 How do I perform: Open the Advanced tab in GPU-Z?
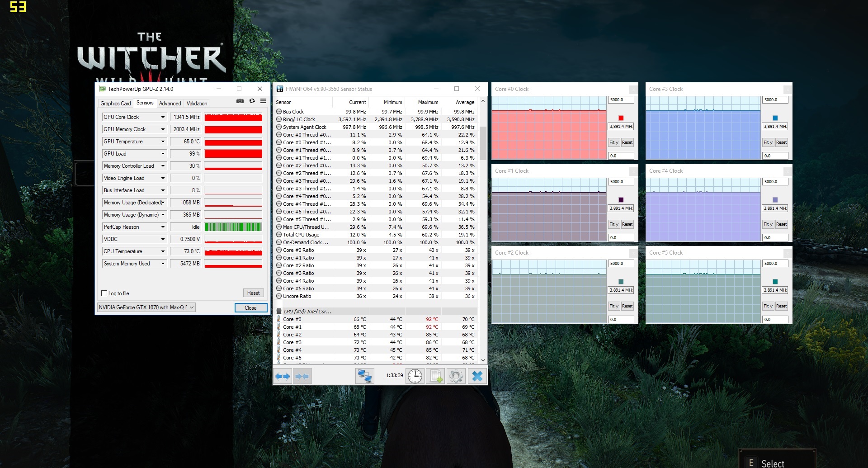170,104
